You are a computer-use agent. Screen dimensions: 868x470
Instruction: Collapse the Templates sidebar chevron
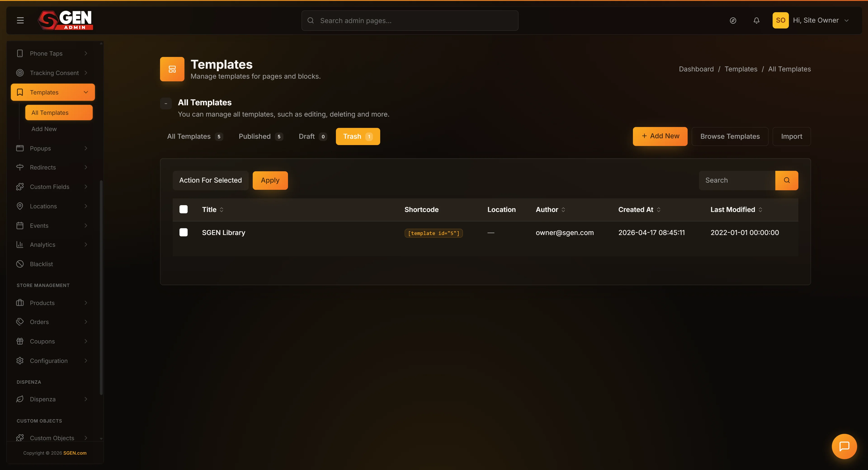pos(86,92)
